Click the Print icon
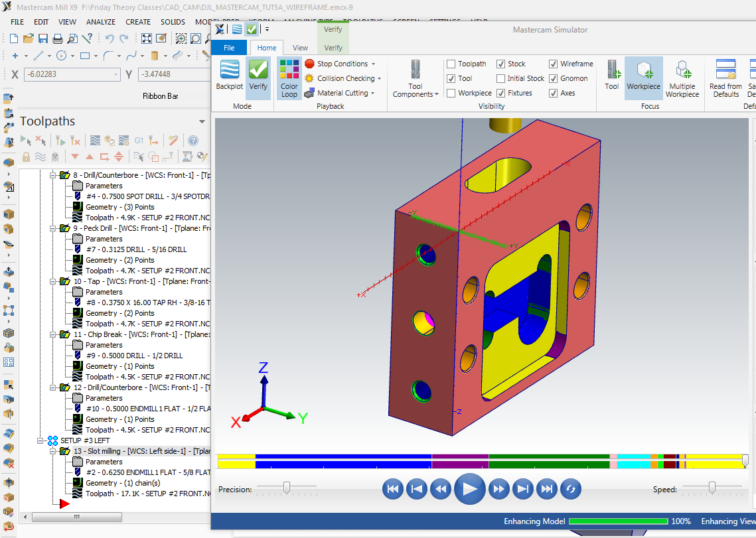This screenshot has width=756, height=538. [57, 38]
